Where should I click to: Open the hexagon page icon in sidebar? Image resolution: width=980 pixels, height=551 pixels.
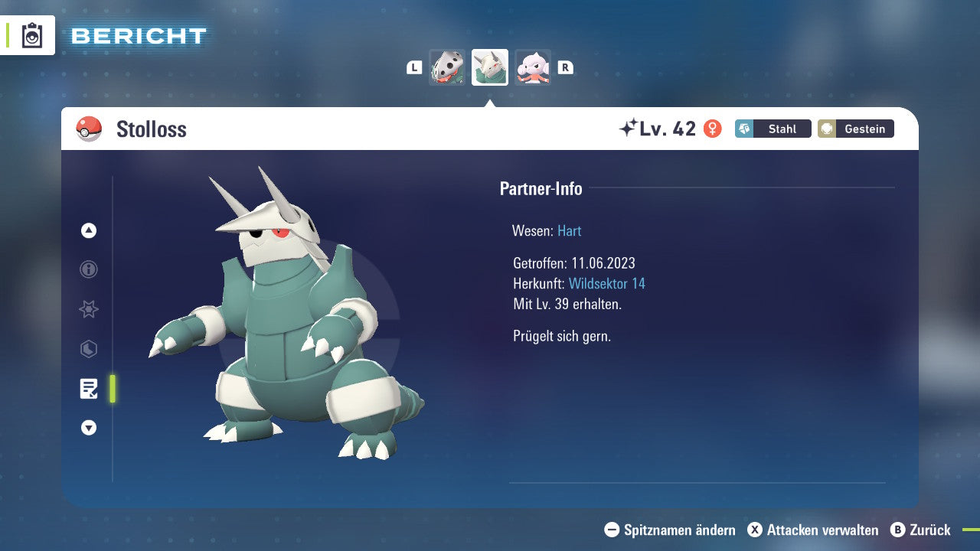[x=89, y=349]
